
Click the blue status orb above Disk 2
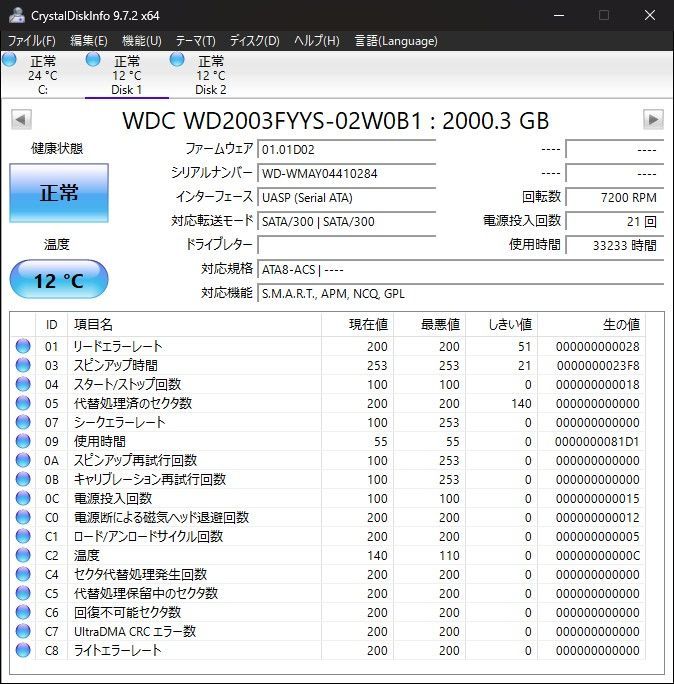point(177,59)
